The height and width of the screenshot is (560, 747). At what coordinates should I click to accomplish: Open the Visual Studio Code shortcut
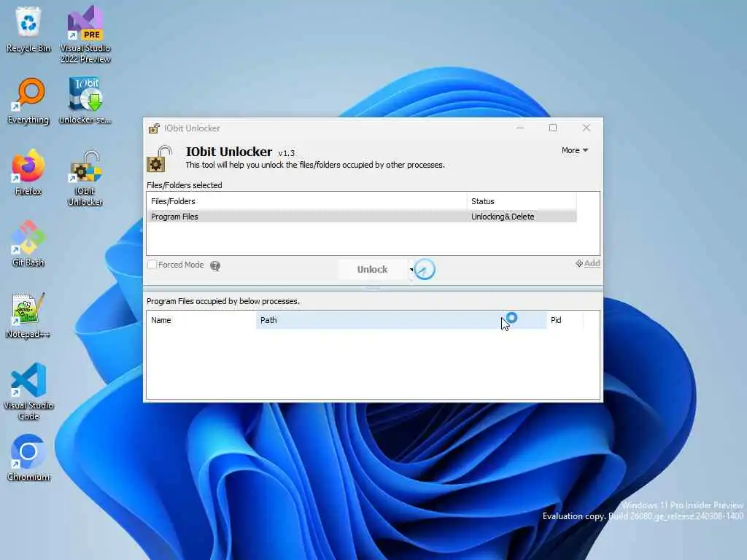point(28,392)
